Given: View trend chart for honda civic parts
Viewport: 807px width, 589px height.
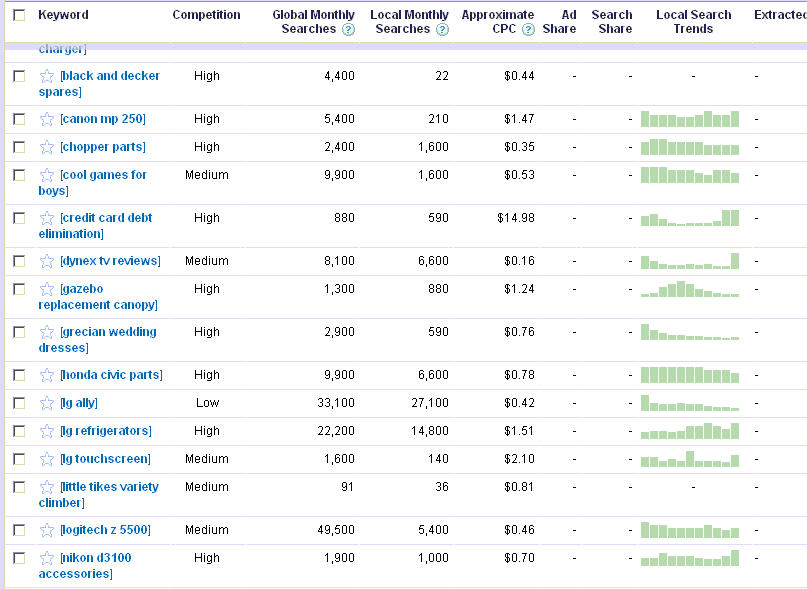Looking at the screenshot, I should pyautogui.click(x=690, y=375).
